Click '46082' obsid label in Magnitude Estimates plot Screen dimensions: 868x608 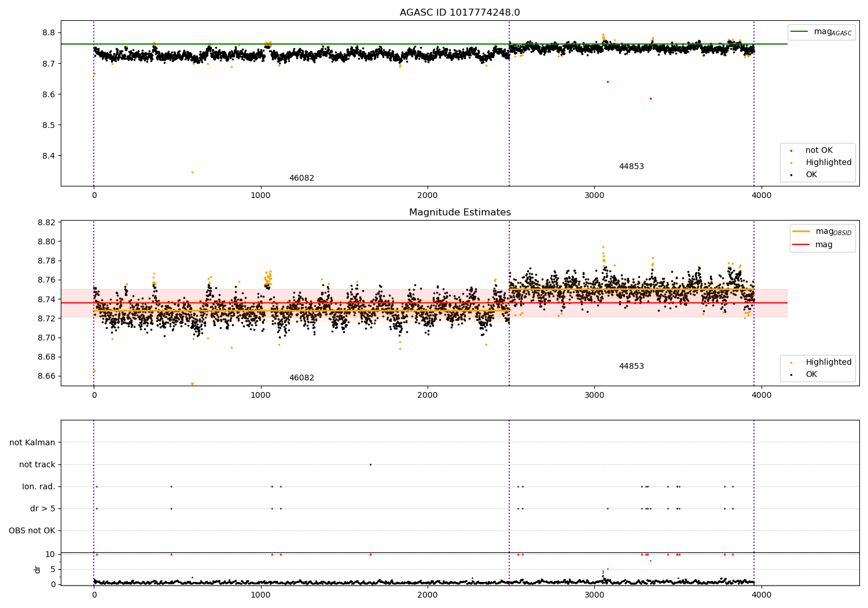coord(301,378)
